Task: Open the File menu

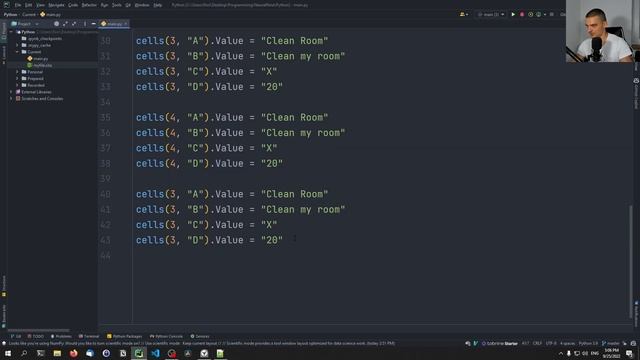Action: tap(18, 5)
